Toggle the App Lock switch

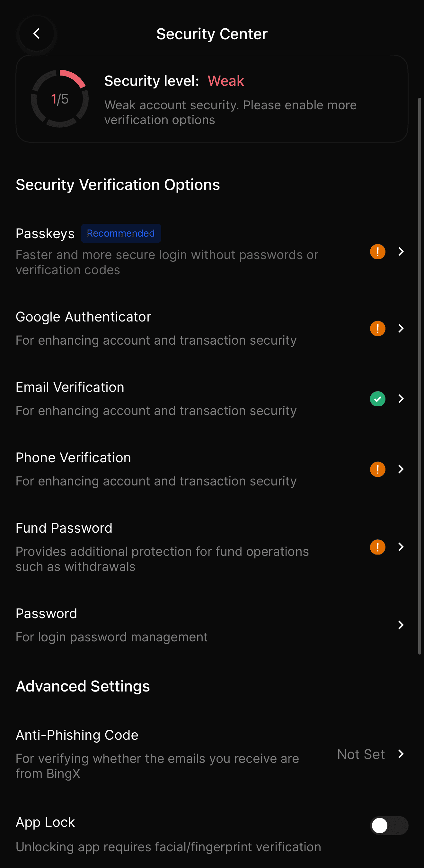pos(389,825)
